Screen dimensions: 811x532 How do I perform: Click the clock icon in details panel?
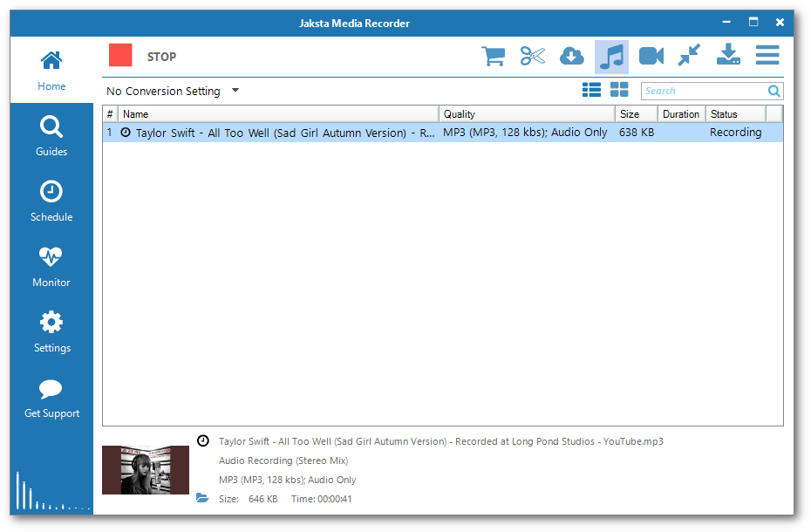pos(203,441)
